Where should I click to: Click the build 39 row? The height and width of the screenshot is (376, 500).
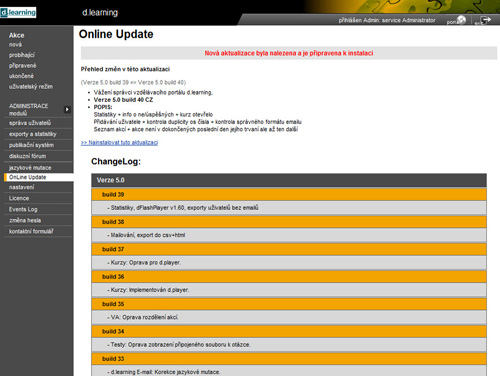tap(289, 195)
